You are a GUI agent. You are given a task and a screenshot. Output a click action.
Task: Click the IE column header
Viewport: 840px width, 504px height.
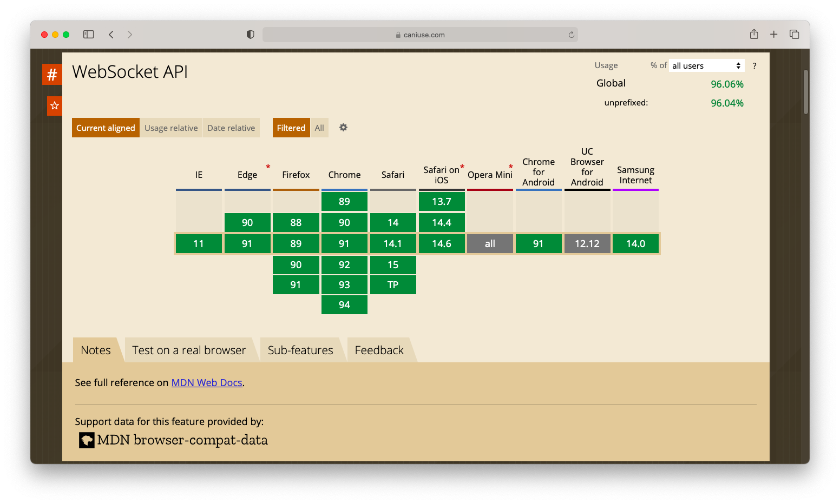coord(199,175)
